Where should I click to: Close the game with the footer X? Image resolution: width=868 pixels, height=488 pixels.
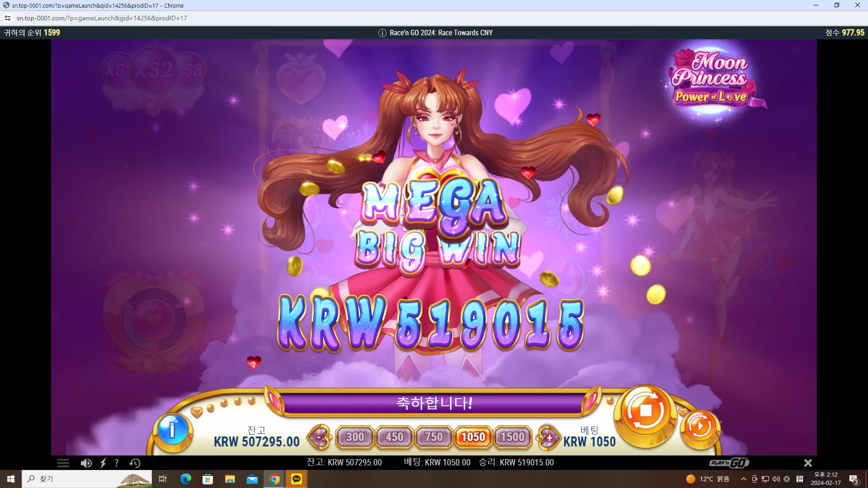coord(808,463)
